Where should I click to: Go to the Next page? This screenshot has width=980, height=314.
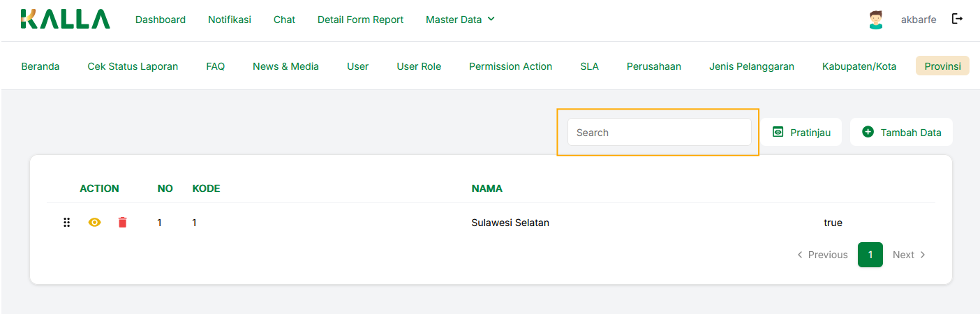point(909,255)
